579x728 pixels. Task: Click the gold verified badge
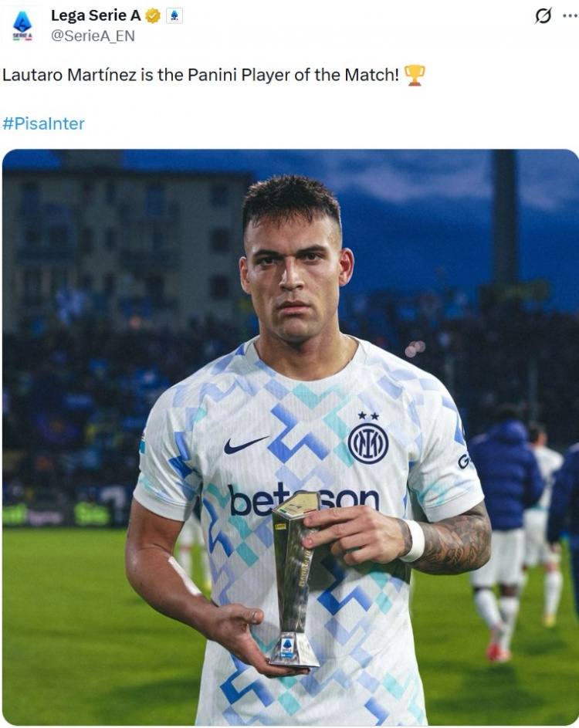pyautogui.click(x=153, y=15)
